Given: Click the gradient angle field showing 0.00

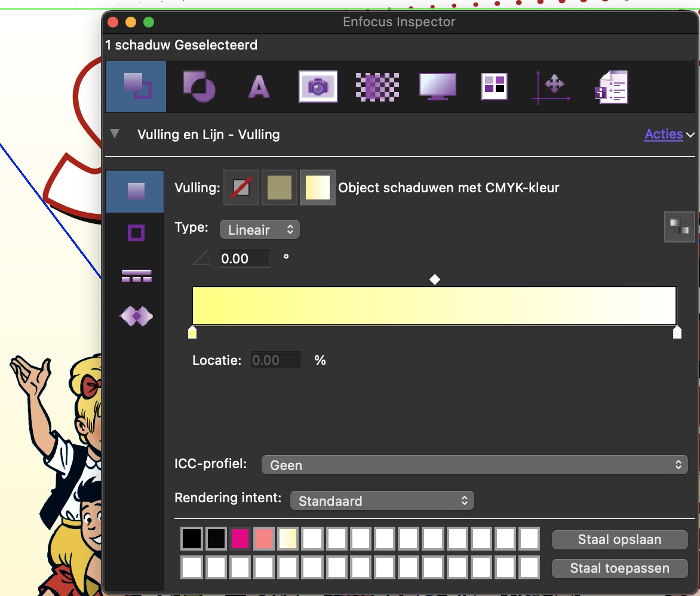Looking at the screenshot, I should tap(245, 259).
